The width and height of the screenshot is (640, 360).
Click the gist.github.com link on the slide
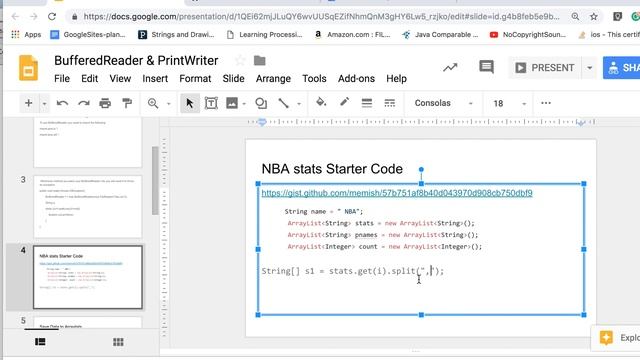pyautogui.click(x=397, y=193)
